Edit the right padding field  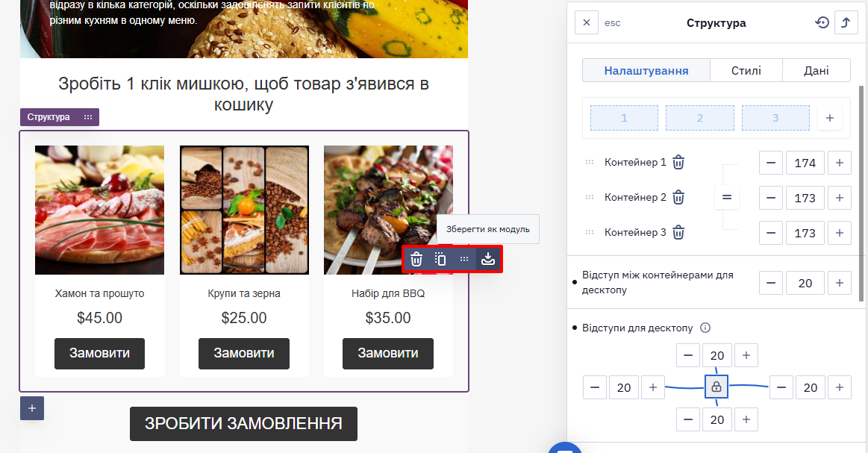point(811,387)
